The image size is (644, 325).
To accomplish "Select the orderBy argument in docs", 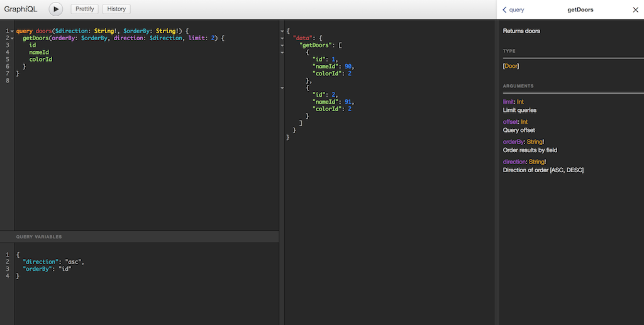I will click(513, 142).
